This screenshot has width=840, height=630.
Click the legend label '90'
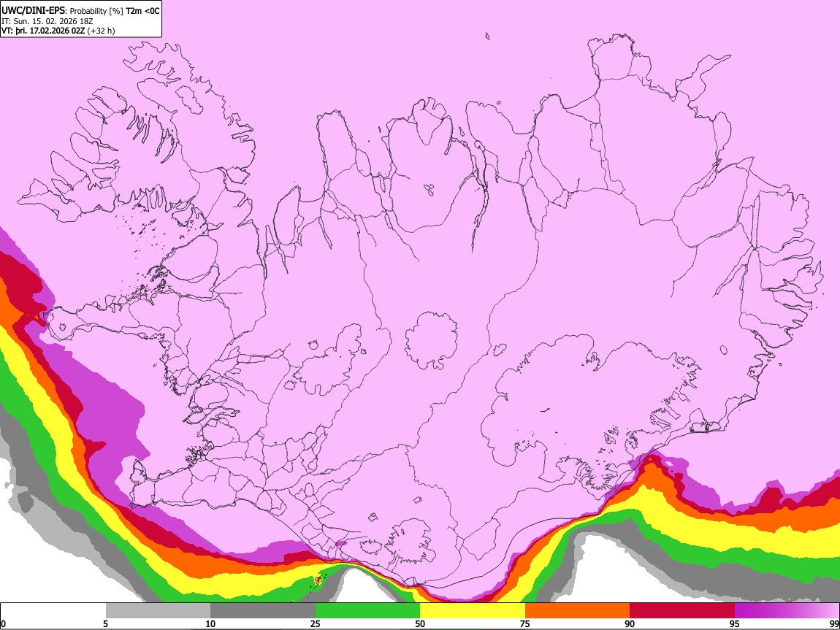click(630, 624)
